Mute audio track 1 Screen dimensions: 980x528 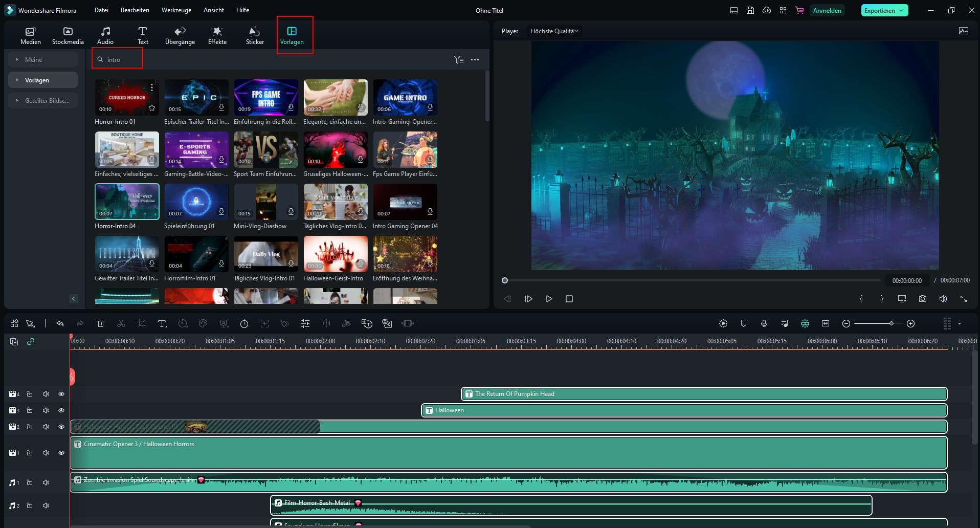pos(46,482)
